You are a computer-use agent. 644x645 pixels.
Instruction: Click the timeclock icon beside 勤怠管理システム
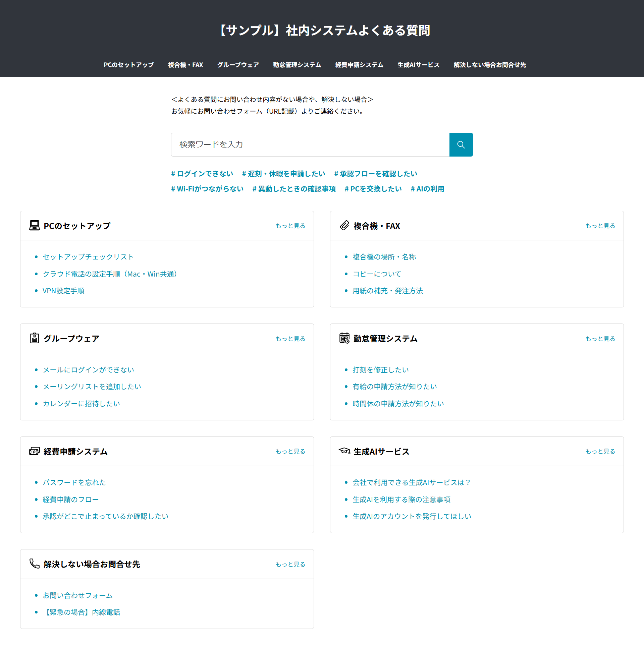[x=344, y=339]
